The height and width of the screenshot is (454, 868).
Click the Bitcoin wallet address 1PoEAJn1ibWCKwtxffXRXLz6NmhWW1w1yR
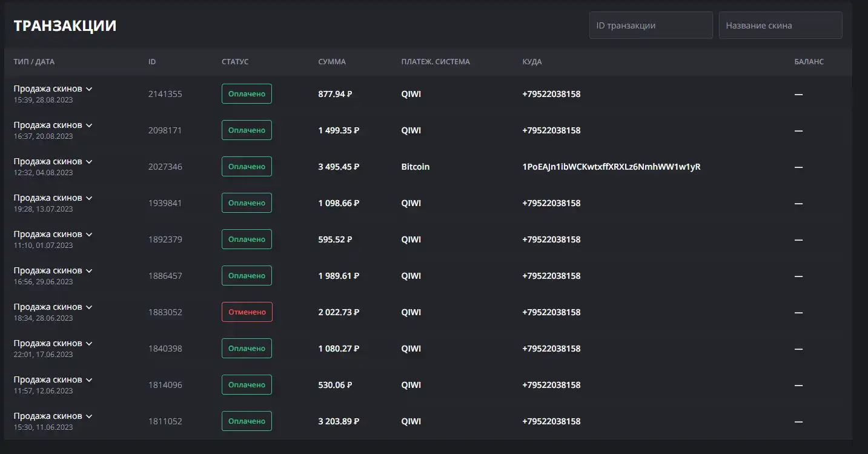click(611, 167)
